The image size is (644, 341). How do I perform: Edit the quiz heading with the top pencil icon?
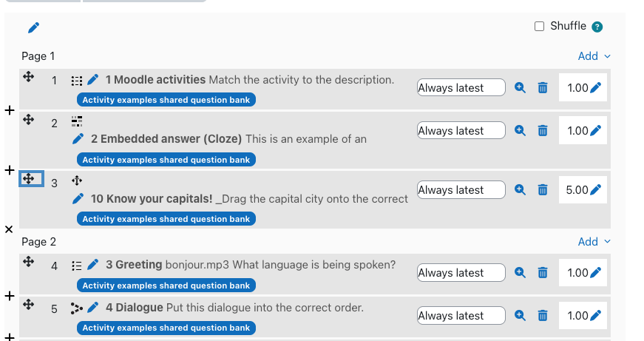click(x=34, y=27)
